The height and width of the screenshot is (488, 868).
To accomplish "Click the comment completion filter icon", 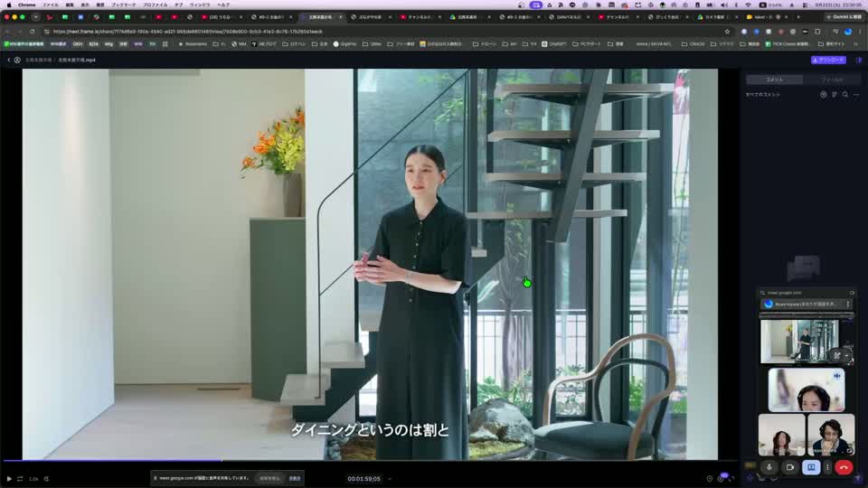I will point(823,95).
